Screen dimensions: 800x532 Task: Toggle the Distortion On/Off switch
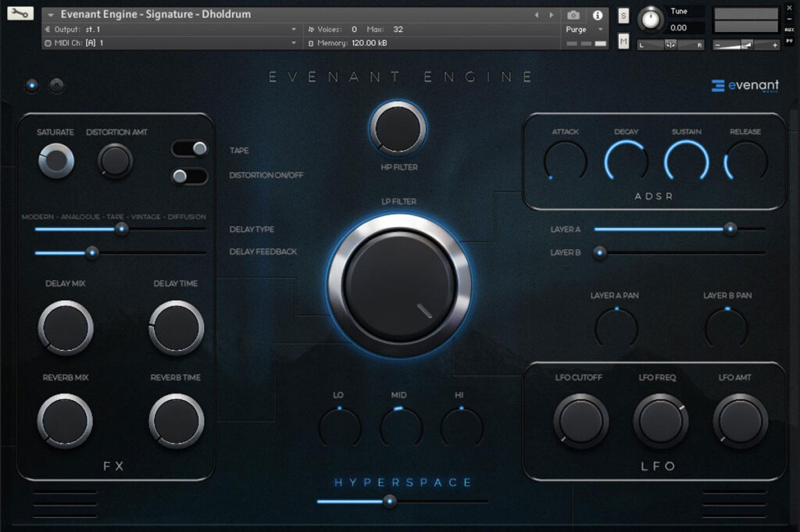[x=191, y=177]
